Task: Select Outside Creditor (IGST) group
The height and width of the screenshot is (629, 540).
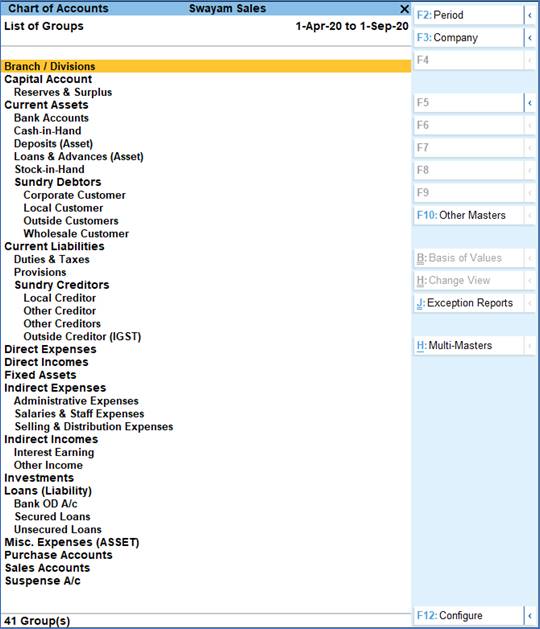Action: click(x=82, y=337)
